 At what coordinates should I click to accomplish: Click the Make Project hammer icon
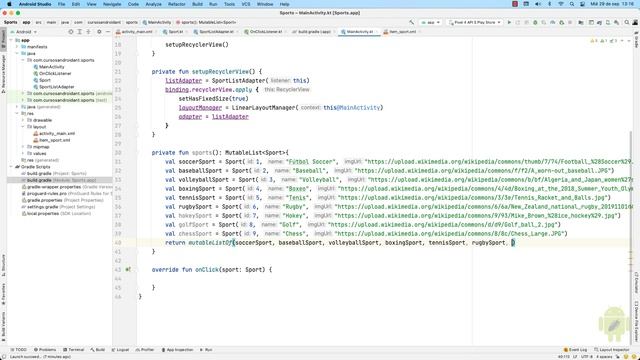tap(411, 22)
